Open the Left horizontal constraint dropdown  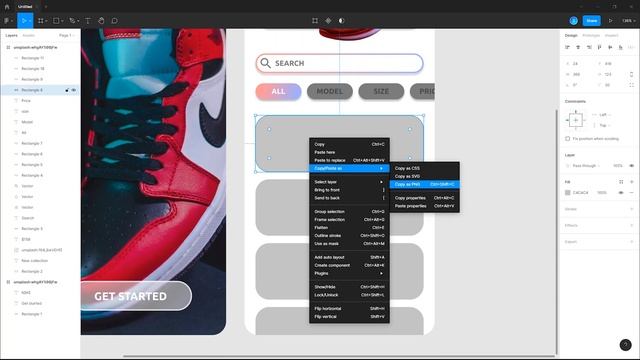coord(604,115)
